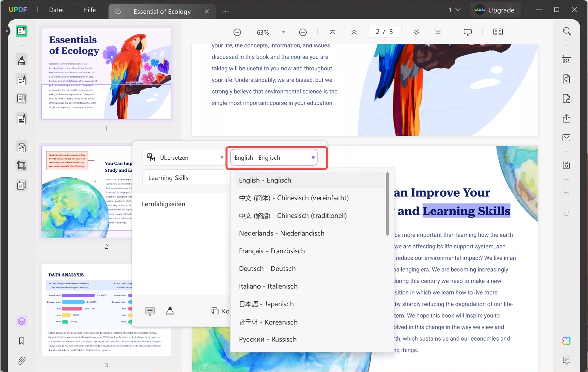Open the Crop Pages tool
This screenshot has width=588, height=372.
coord(22,166)
